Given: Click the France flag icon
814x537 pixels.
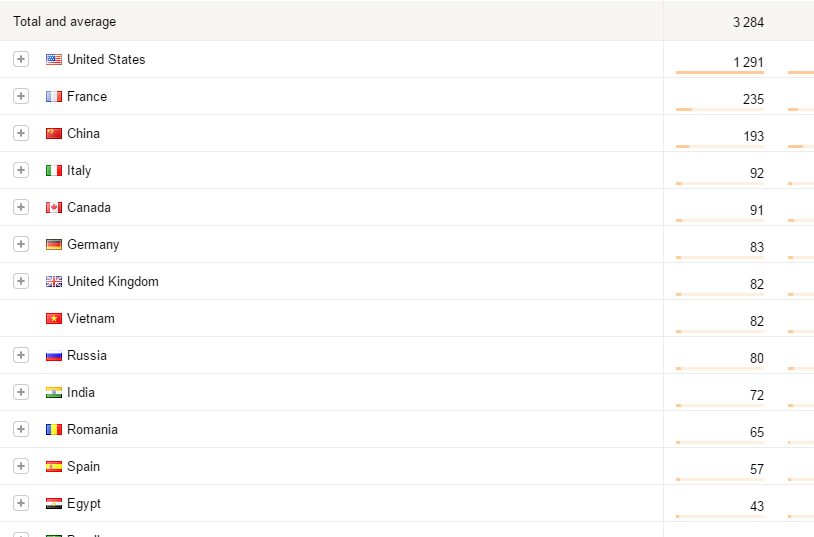Looking at the screenshot, I should 54,97.
